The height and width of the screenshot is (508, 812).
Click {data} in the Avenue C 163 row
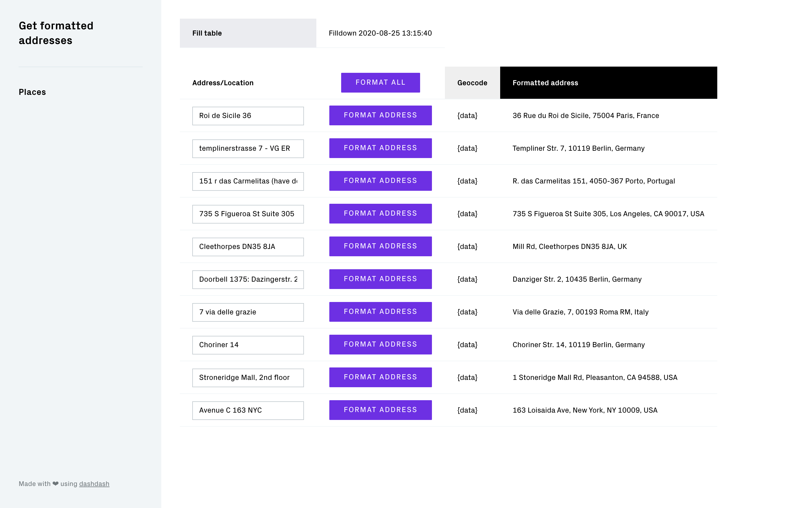click(467, 410)
